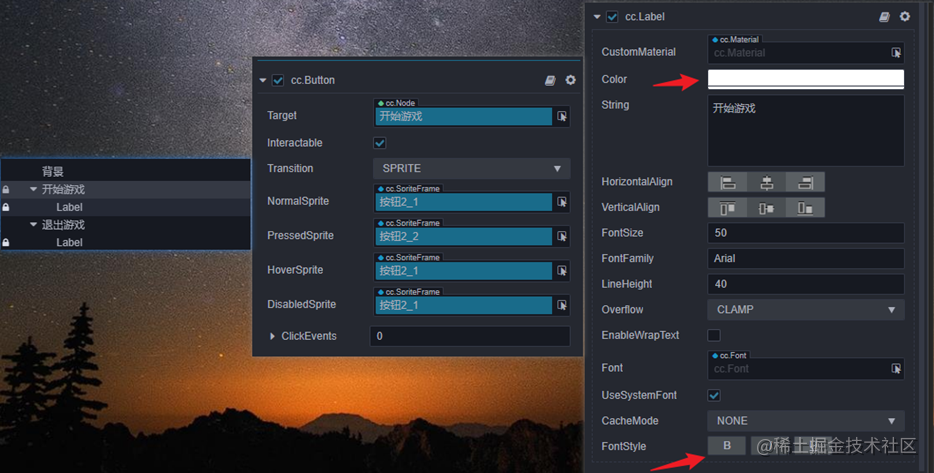This screenshot has height=473, width=934.
Task: Uncheck the Interactable checkbox
Action: pyautogui.click(x=379, y=143)
